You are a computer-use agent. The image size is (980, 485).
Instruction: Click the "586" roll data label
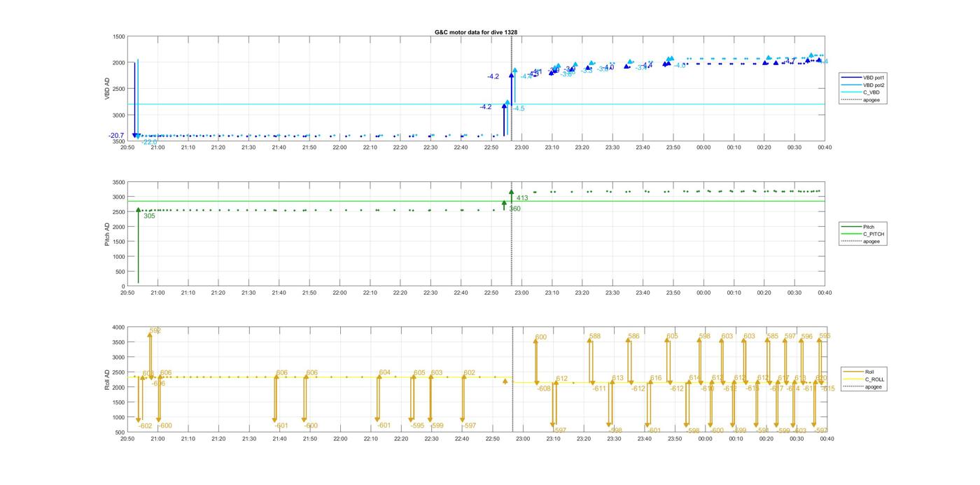click(x=633, y=336)
